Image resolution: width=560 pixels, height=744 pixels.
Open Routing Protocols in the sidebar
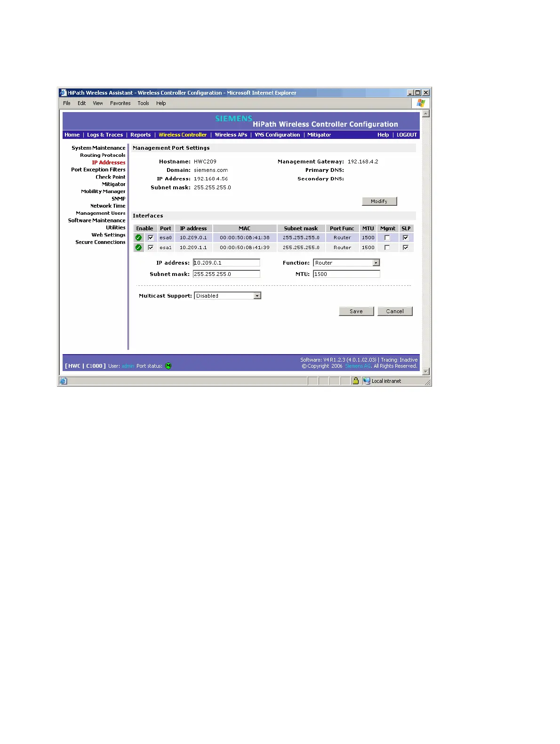[x=103, y=155]
